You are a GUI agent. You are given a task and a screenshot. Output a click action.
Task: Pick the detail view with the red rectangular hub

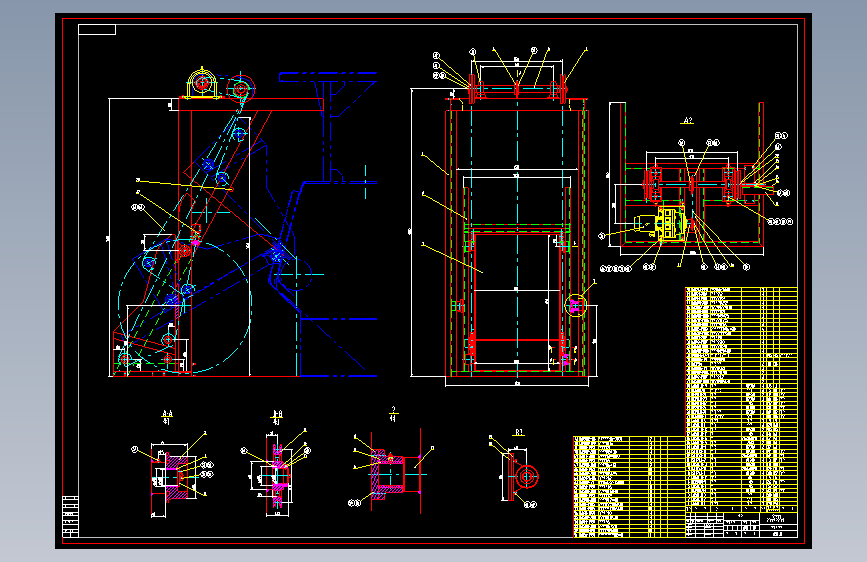[x=394, y=473]
